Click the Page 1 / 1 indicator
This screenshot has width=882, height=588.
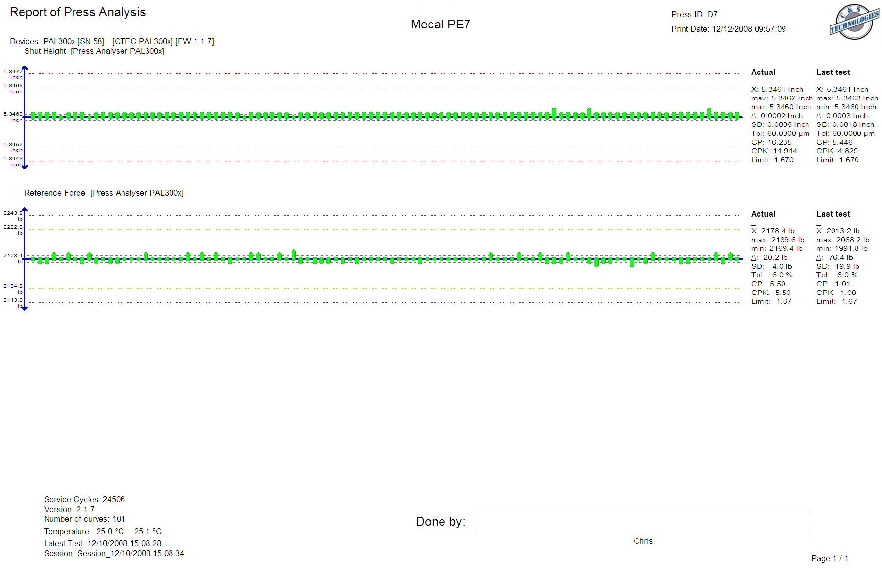point(830,559)
